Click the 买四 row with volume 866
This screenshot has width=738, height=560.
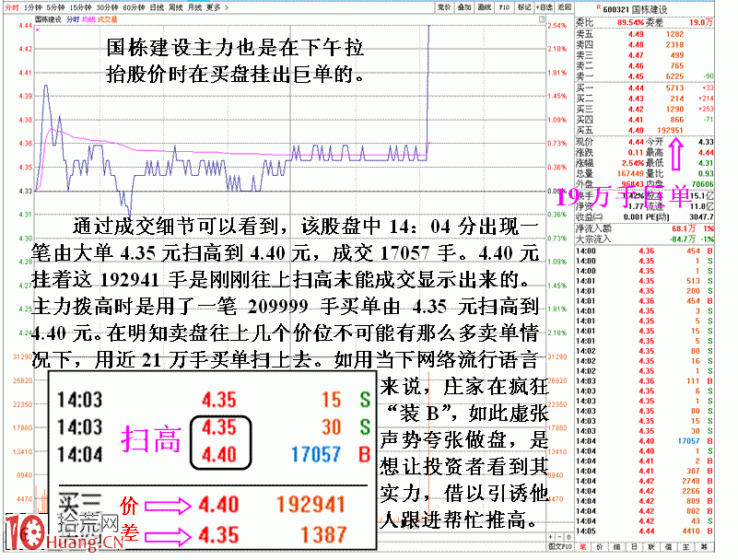[645, 120]
